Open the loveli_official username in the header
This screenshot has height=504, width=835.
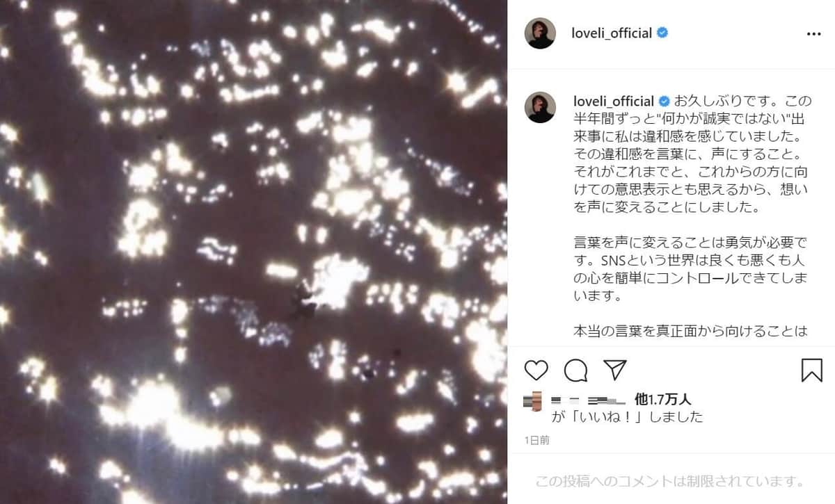pyautogui.click(x=611, y=33)
